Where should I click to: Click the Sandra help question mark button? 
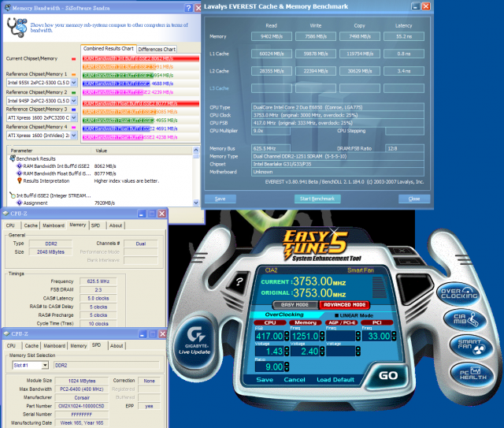coord(189,8)
